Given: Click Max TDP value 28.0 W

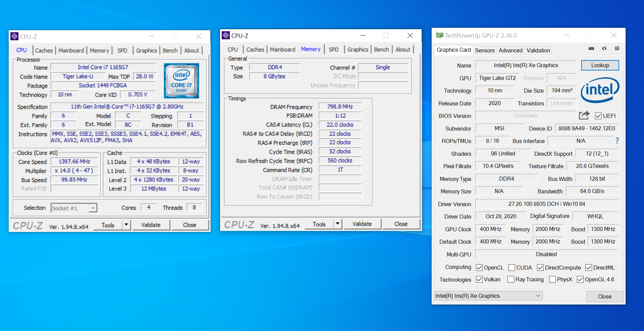Looking at the screenshot, I should (x=145, y=76).
